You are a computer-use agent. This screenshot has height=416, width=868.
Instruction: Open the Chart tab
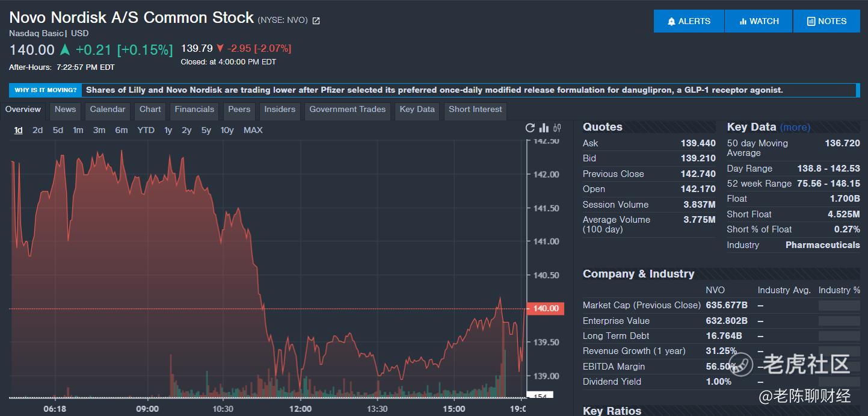click(x=150, y=110)
